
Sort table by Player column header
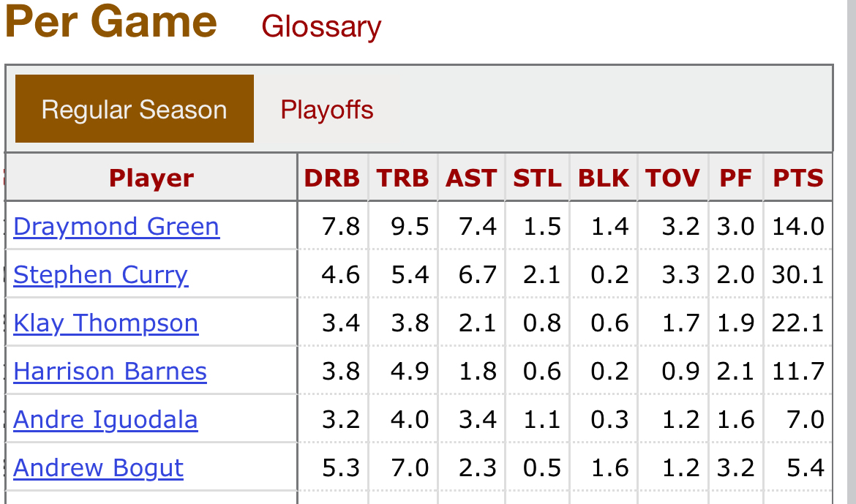coord(151,178)
